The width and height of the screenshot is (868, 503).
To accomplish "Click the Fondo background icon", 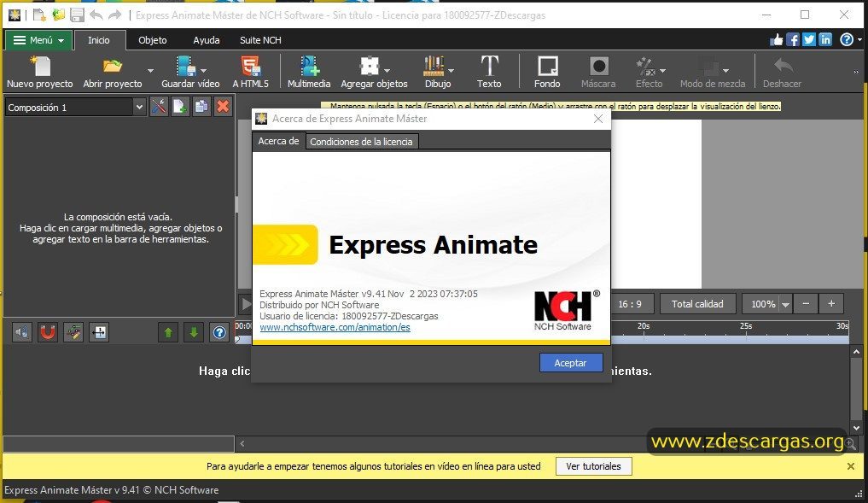I will tap(547, 66).
